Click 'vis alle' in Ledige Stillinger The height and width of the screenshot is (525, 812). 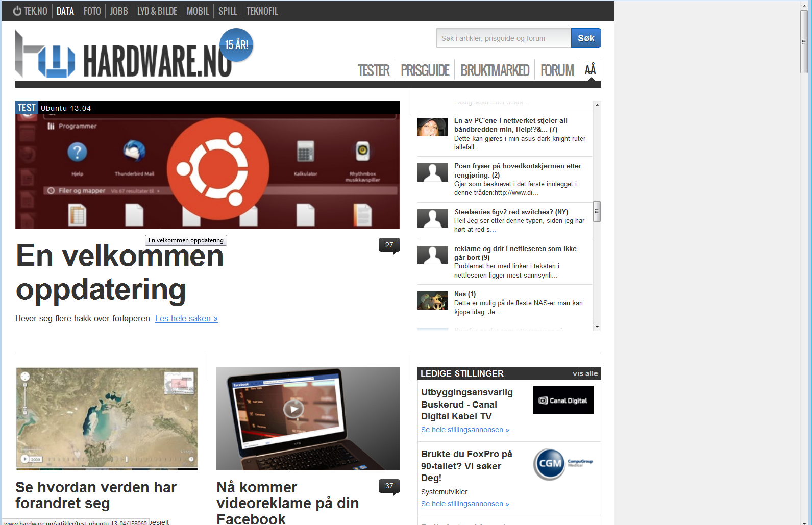point(584,373)
